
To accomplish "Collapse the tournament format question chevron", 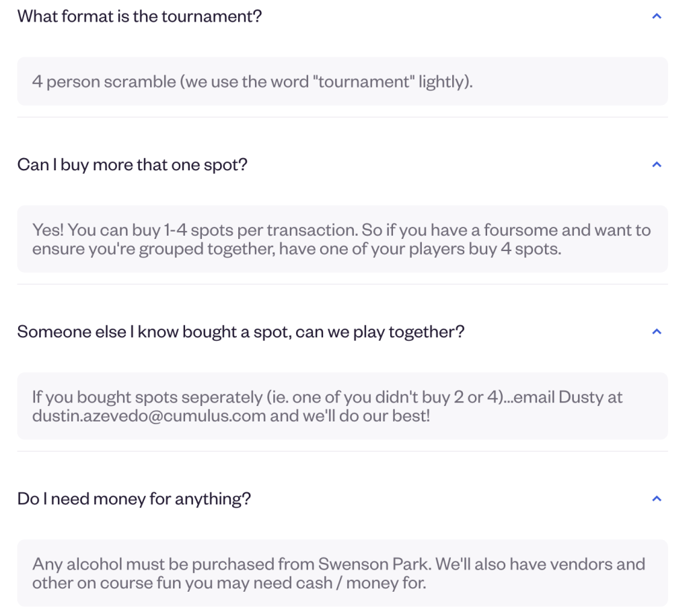I will point(657,16).
